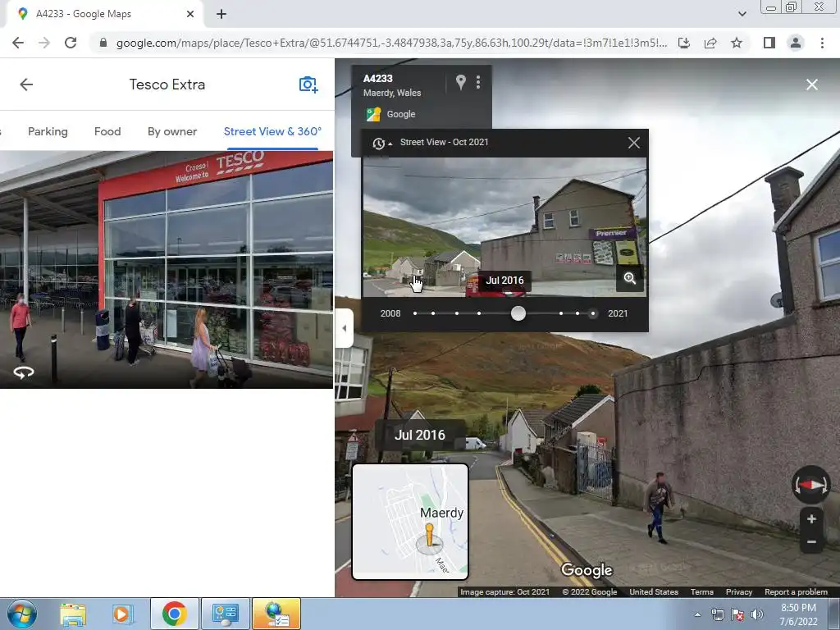
Task: Select the last timeline dot near 2021
Action: click(592, 313)
